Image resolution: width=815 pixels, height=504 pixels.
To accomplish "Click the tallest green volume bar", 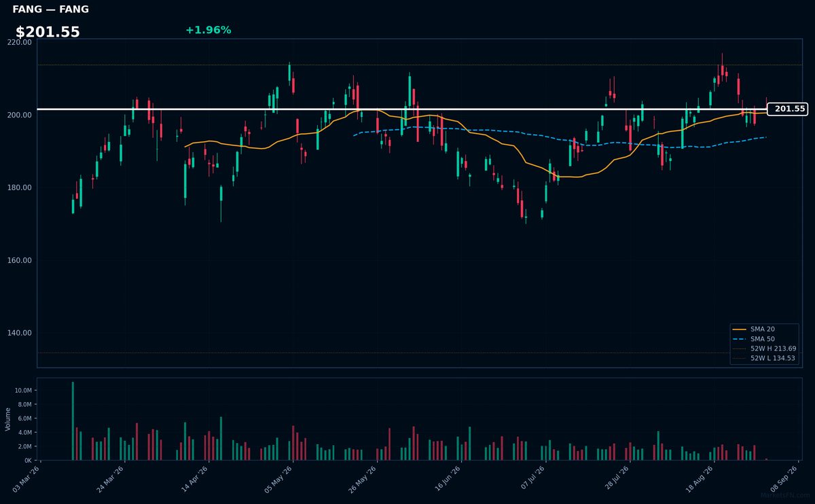I will click(73, 421).
